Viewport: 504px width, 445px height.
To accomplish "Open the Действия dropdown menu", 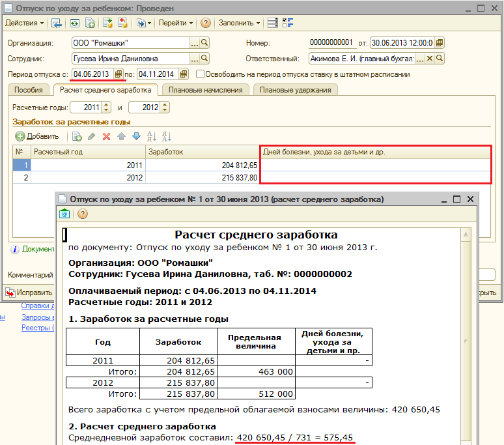I will (x=24, y=23).
